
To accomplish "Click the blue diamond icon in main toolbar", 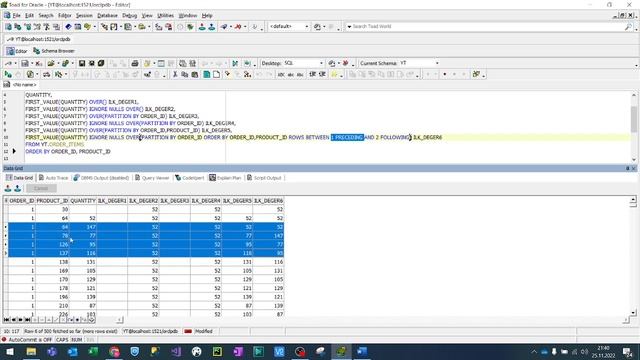I will [68, 27].
